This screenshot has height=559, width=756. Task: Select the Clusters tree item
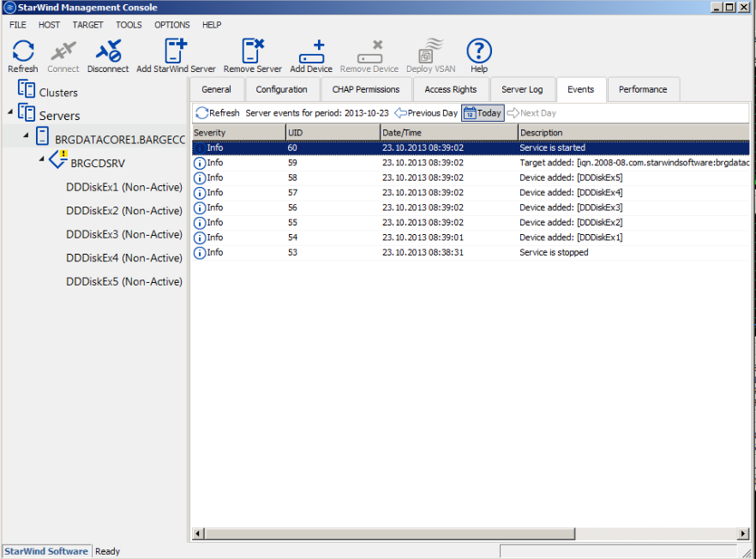(58, 93)
